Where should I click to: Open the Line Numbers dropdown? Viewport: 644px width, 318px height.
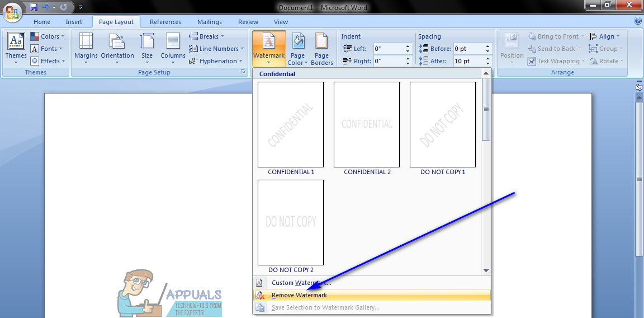[x=216, y=49]
